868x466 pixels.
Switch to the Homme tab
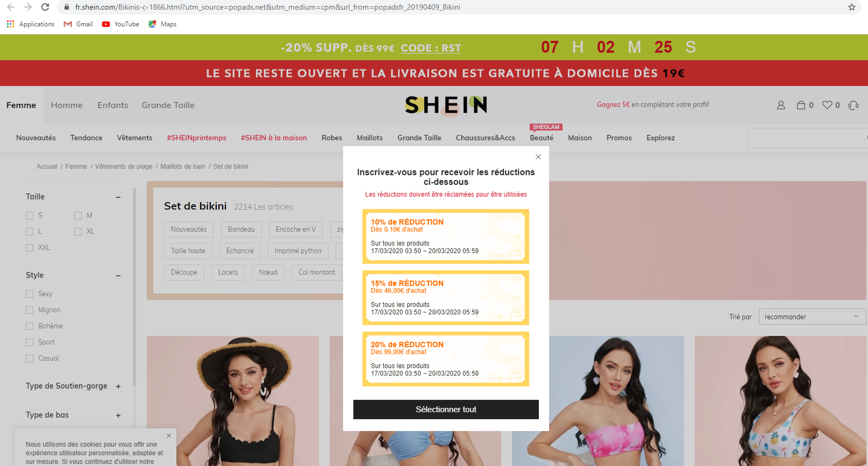[67, 105]
